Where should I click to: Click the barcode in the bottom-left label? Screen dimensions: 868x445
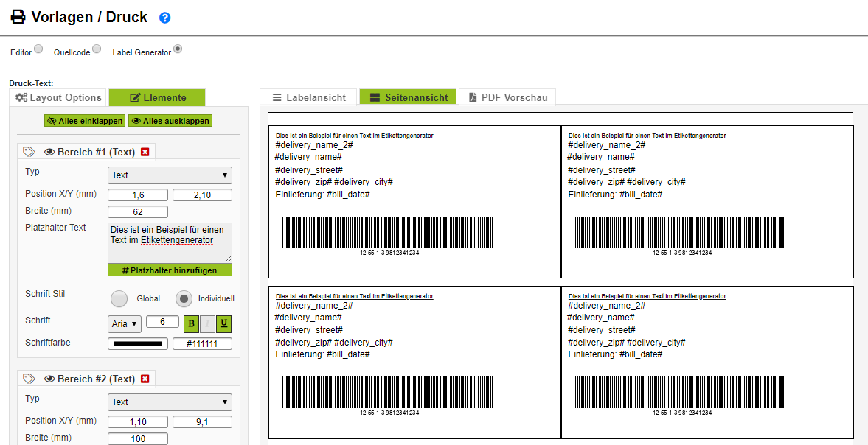pos(387,393)
